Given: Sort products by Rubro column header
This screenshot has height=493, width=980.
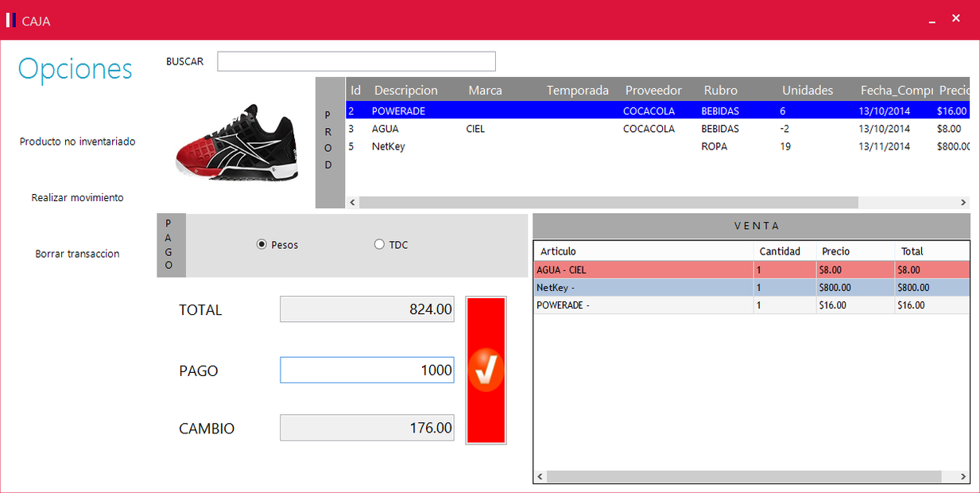Looking at the screenshot, I should pos(721,91).
